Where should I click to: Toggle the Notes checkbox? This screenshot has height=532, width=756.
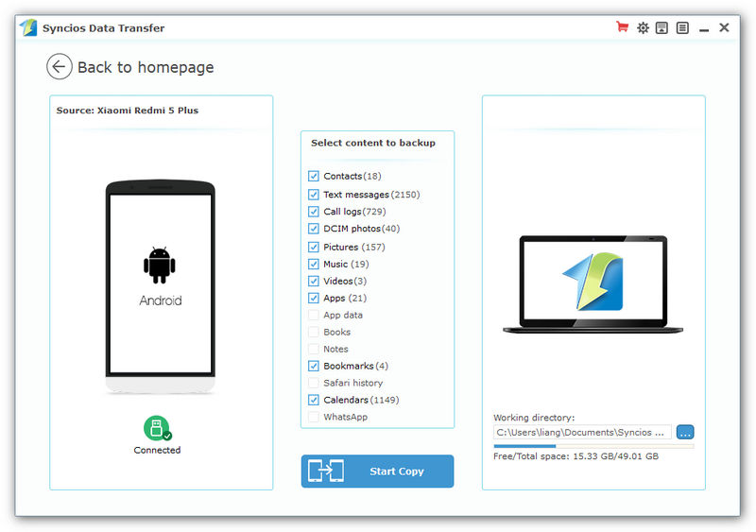click(314, 349)
